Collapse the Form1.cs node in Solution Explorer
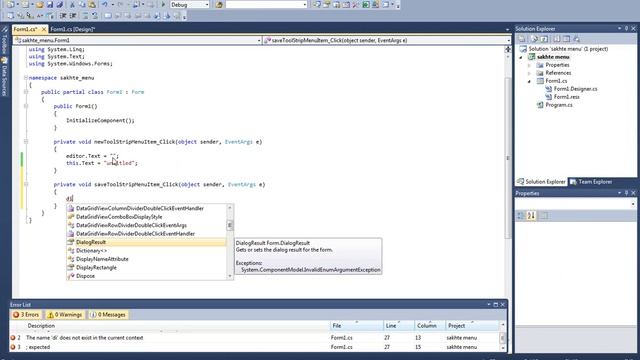Image resolution: width=640 pixels, height=360 pixels. click(529, 81)
